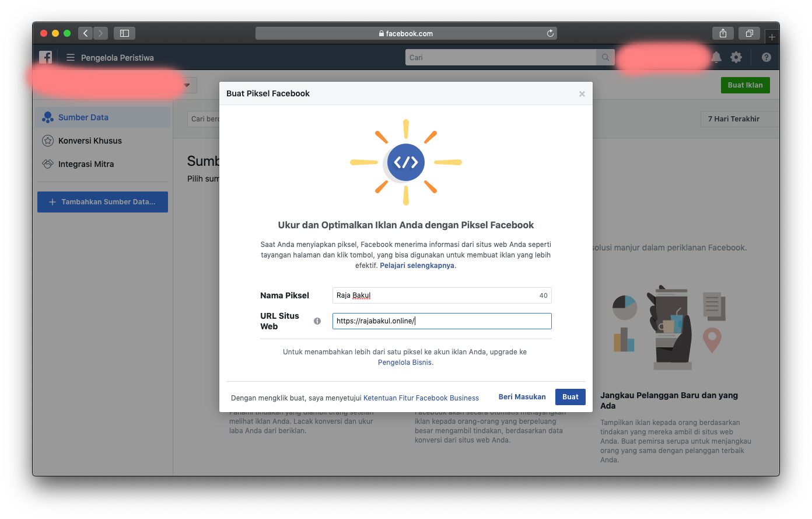Close the Buat Piksel Facebook dialog

(582, 94)
